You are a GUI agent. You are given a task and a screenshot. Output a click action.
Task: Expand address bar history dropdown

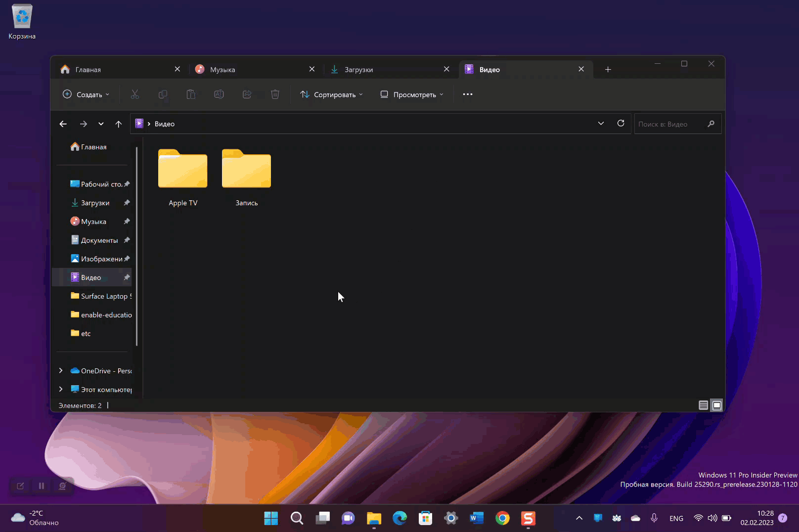pyautogui.click(x=601, y=124)
